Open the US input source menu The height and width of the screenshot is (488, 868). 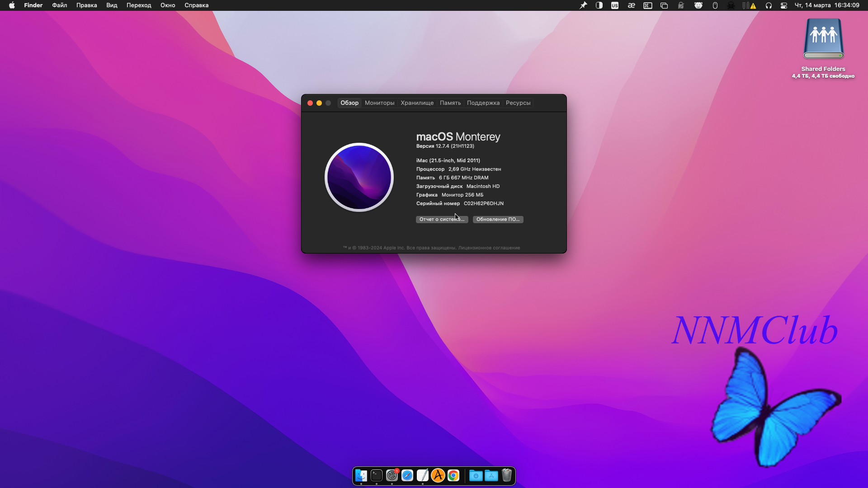(x=615, y=5)
